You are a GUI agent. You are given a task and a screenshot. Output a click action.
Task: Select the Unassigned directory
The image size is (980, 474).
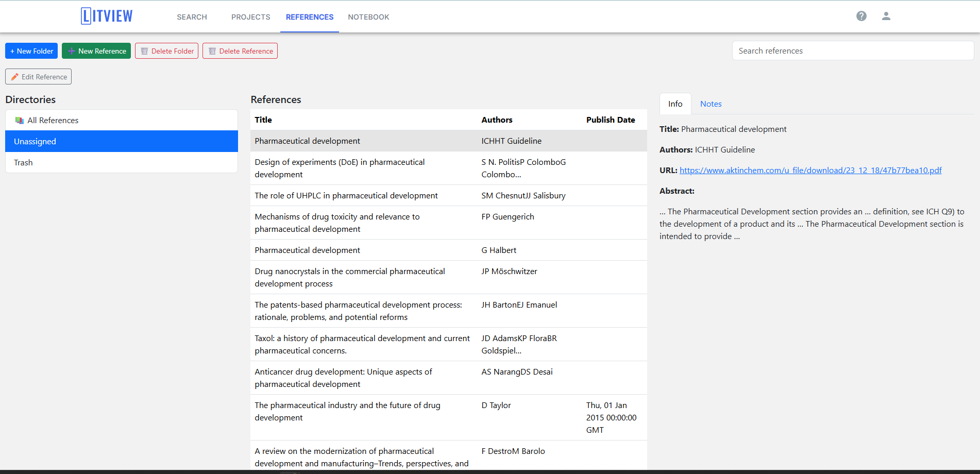122,141
